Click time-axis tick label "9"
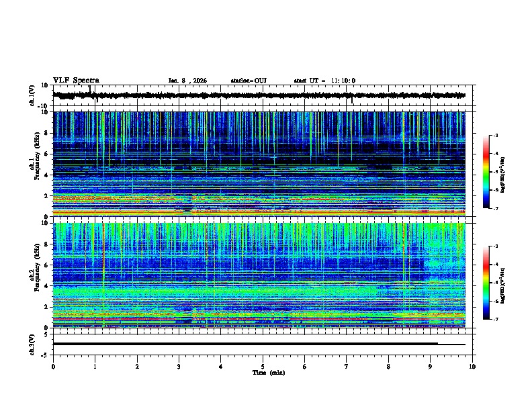The image size is (532, 411). tap(430, 367)
